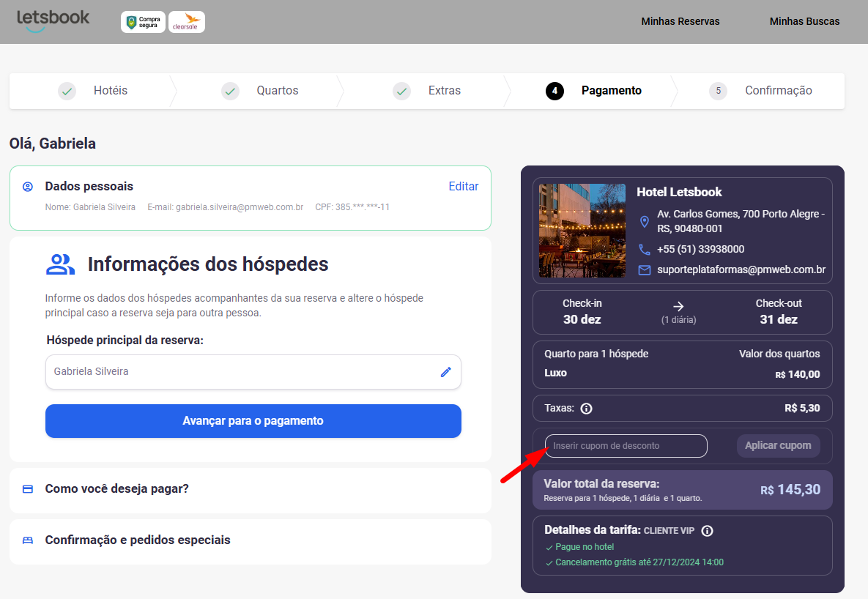Click the Luxo room type label

[555, 373]
